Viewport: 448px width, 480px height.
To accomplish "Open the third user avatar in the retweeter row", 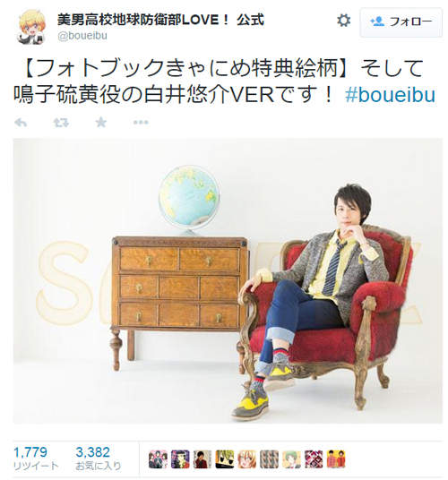I will point(202,459).
